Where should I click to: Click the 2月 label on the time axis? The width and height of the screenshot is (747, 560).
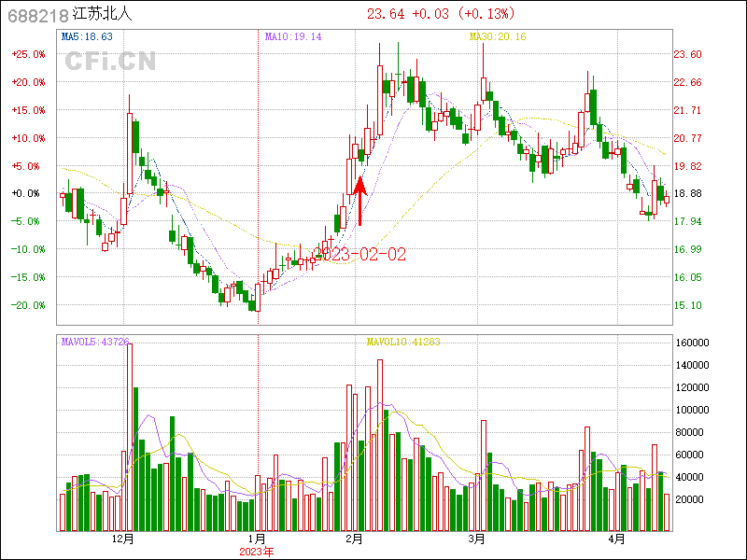coord(353,539)
